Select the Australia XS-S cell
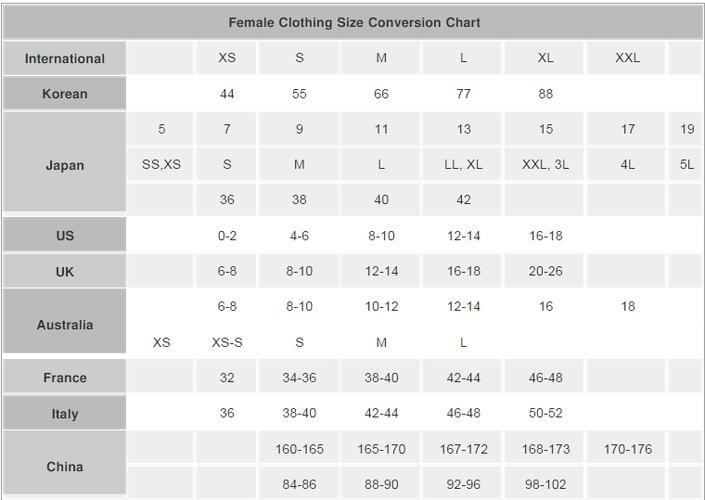The height and width of the screenshot is (500, 705). [227, 342]
